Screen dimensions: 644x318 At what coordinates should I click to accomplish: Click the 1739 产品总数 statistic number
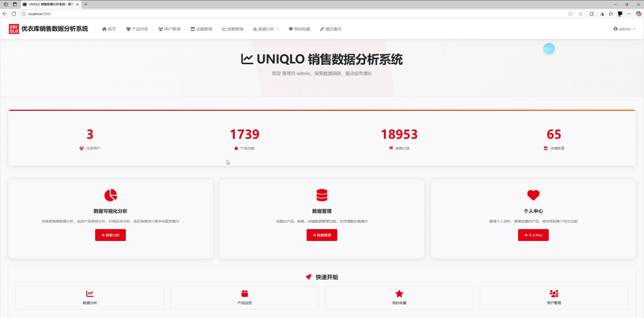[x=245, y=134]
